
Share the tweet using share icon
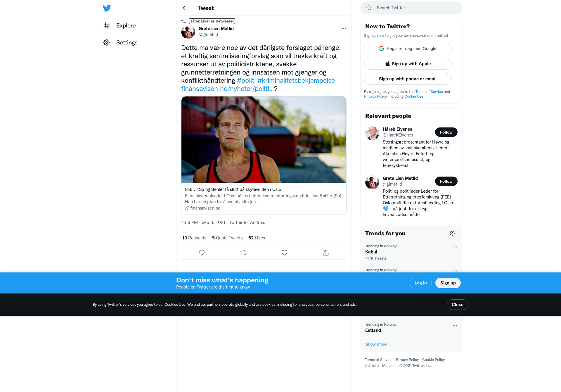(326, 253)
